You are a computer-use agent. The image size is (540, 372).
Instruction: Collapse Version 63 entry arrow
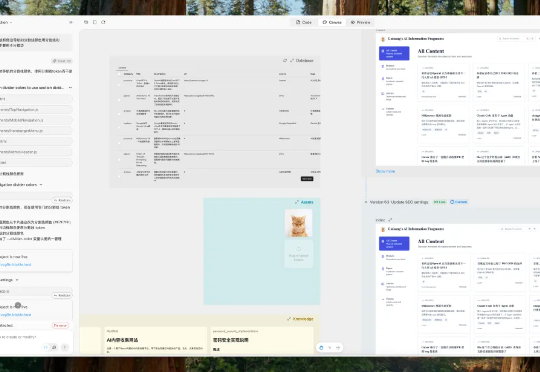click(x=366, y=202)
